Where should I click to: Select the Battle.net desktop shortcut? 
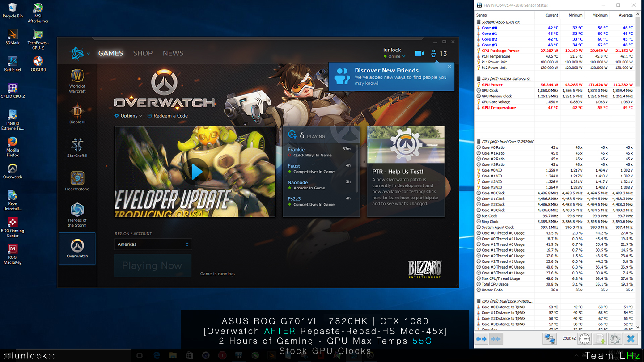[x=13, y=63]
